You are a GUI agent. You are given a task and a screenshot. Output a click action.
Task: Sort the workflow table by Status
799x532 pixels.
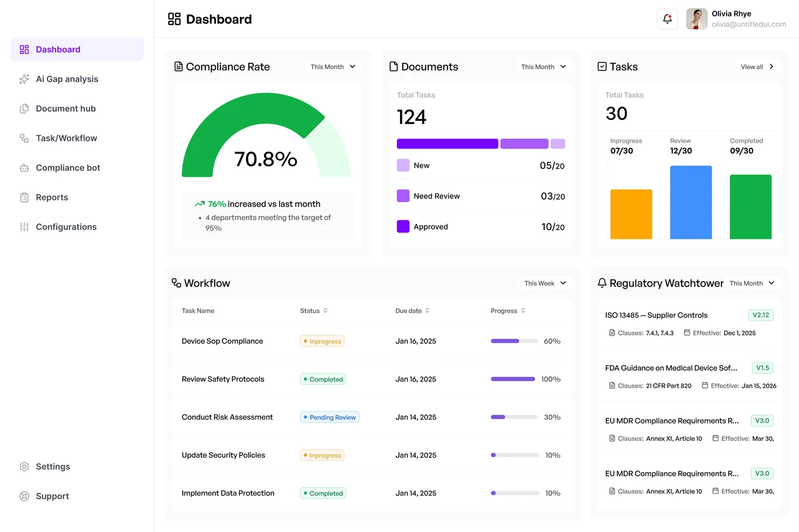click(314, 311)
